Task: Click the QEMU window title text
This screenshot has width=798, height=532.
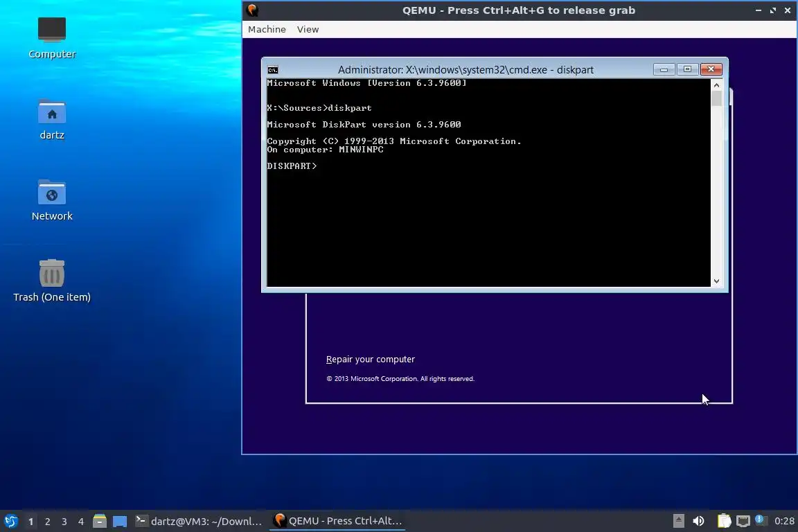Action: 519,10
